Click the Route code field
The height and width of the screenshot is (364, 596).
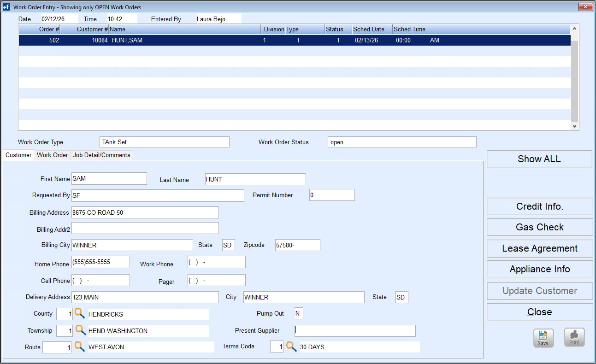pyautogui.click(x=57, y=347)
